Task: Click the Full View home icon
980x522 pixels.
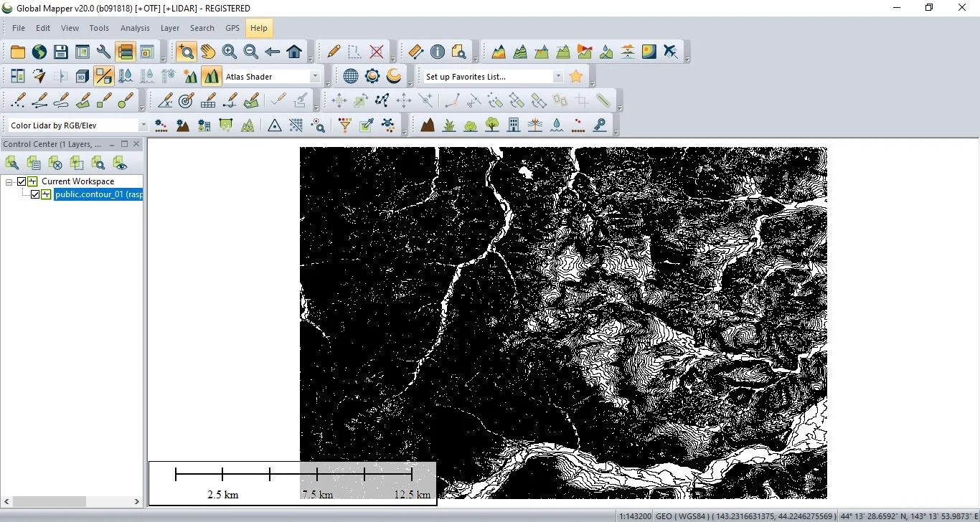Action: [x=294, y=51]
